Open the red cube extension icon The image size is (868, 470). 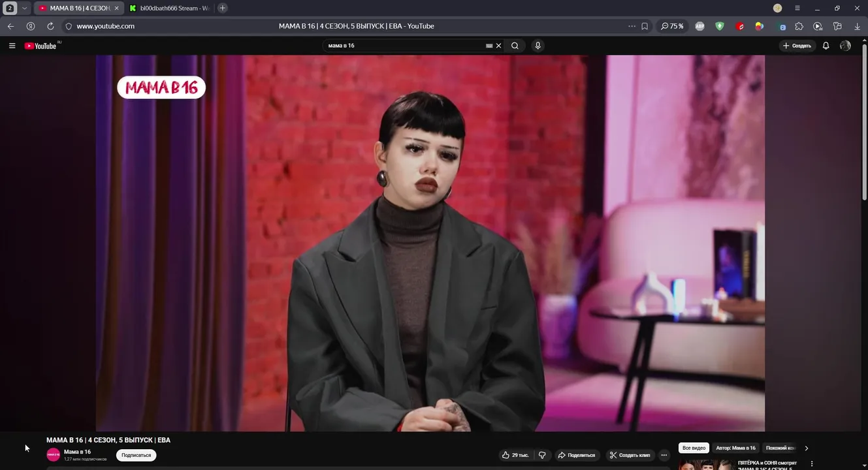coord(740,26)
